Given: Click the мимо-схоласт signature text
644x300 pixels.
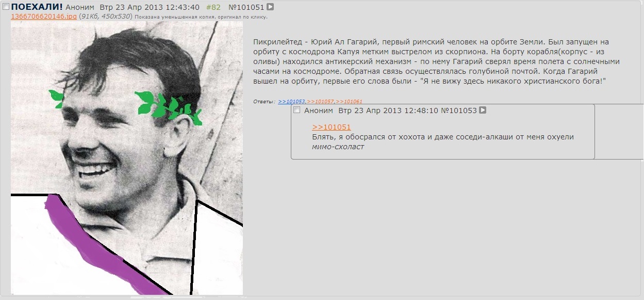Looking at the screenshot, I should coord(338,147).
